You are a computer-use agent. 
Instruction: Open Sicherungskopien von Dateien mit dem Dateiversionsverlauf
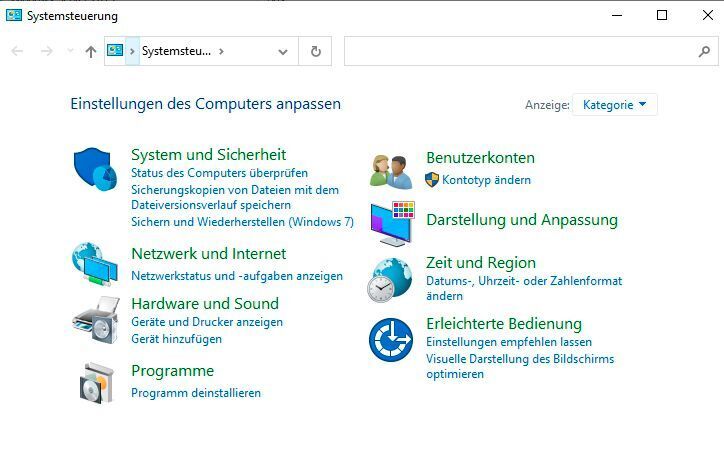click(x=235, y=197)
